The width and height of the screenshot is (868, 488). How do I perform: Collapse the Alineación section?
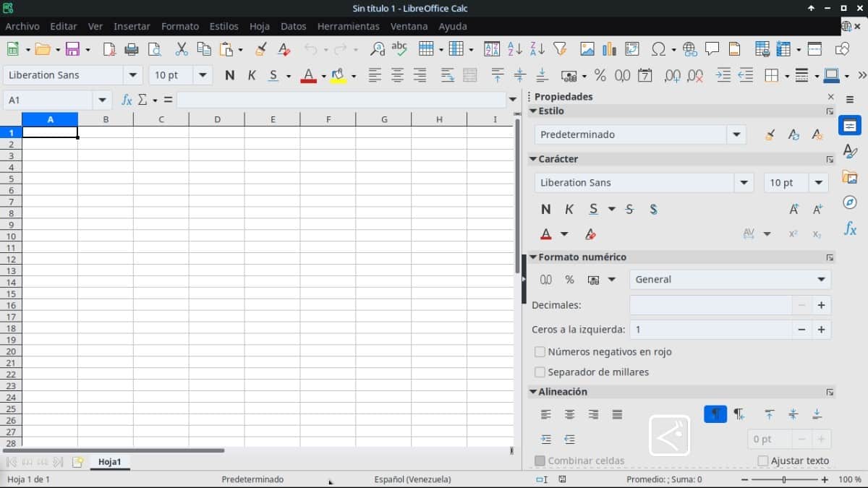pos(533,391)
